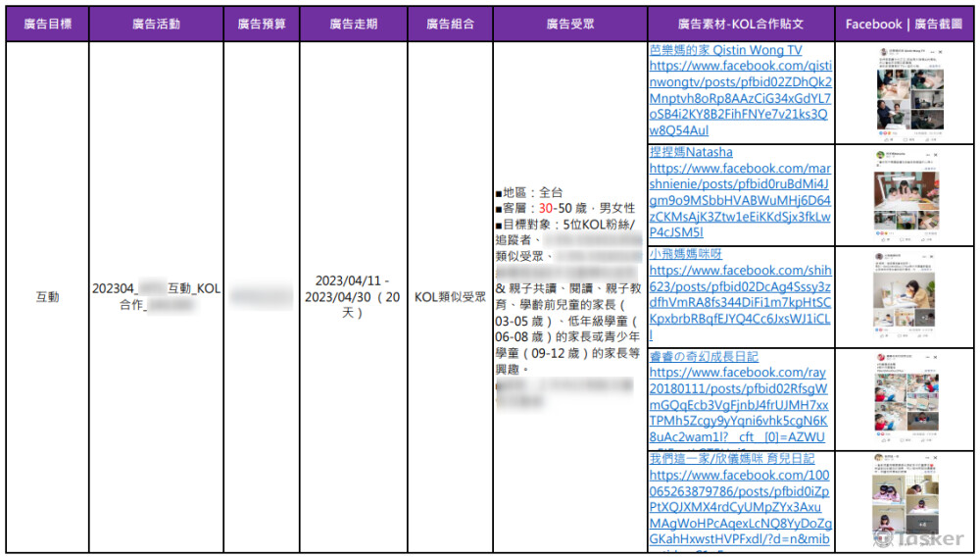Select the 廣告預算 column header
Screen dimensions: 980x558
262,24
